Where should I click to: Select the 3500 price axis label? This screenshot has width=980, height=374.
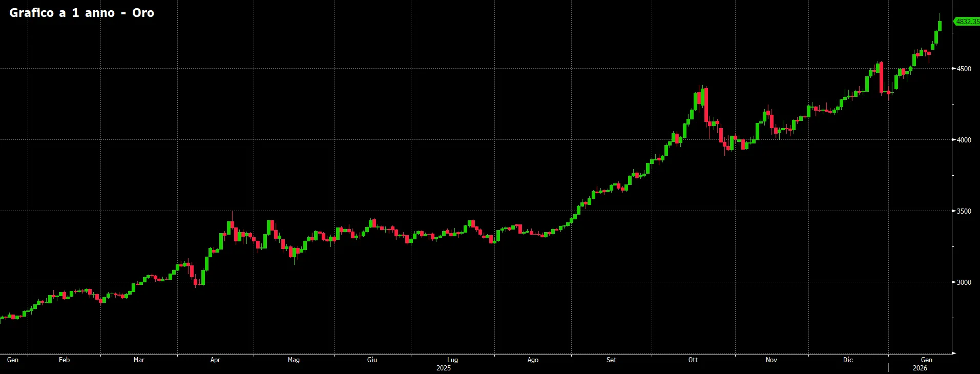pos(964,211)
